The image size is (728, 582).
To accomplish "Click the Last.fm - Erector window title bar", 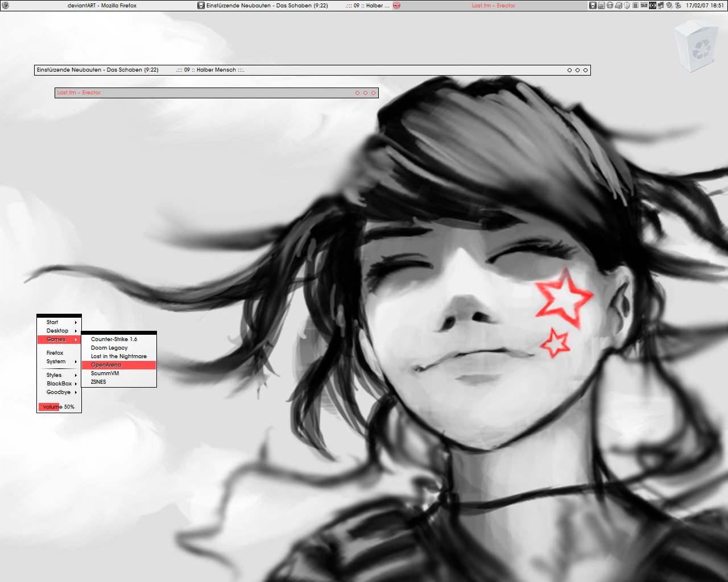I will pyautogui.click(x=216, y=93).
